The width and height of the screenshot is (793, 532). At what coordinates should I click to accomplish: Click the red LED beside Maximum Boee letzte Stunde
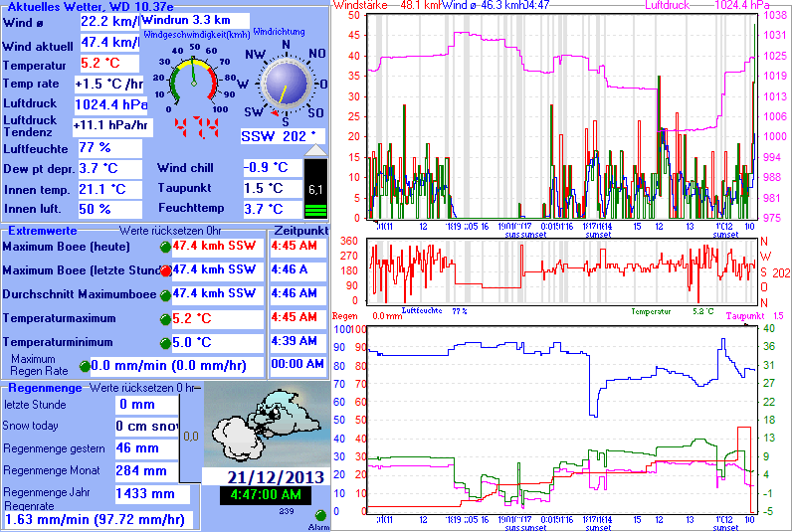click(x=165, y=270)
